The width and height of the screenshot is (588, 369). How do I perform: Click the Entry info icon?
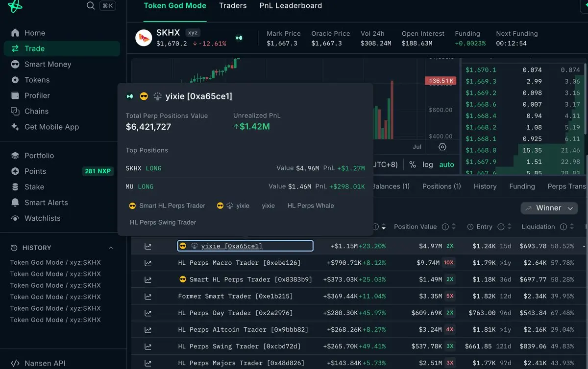501,227
